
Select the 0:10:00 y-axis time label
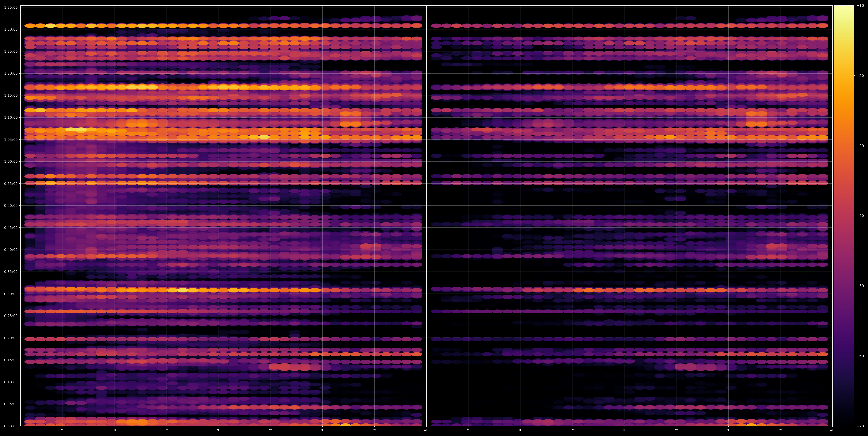pyautogui.click(x=11, y=382)
